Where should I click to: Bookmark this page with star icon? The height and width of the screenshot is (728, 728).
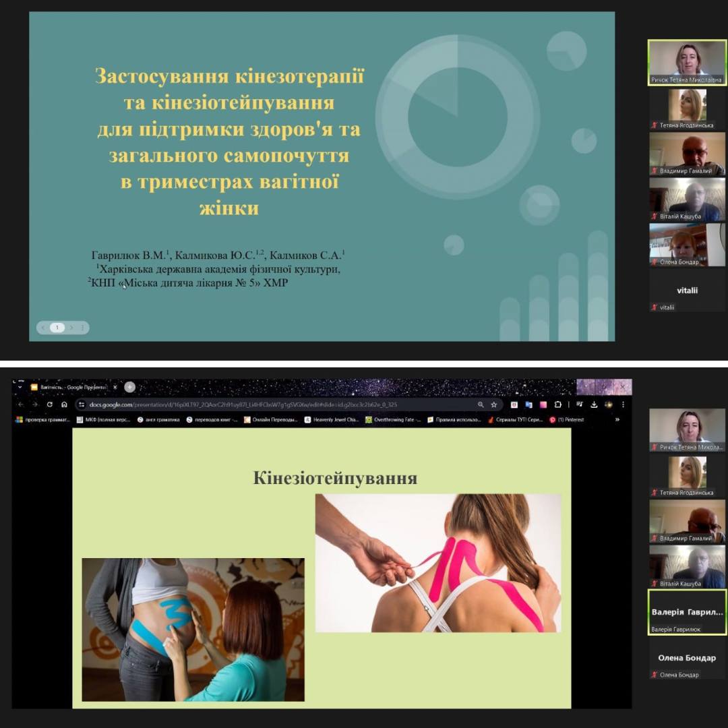click(494, 404)
